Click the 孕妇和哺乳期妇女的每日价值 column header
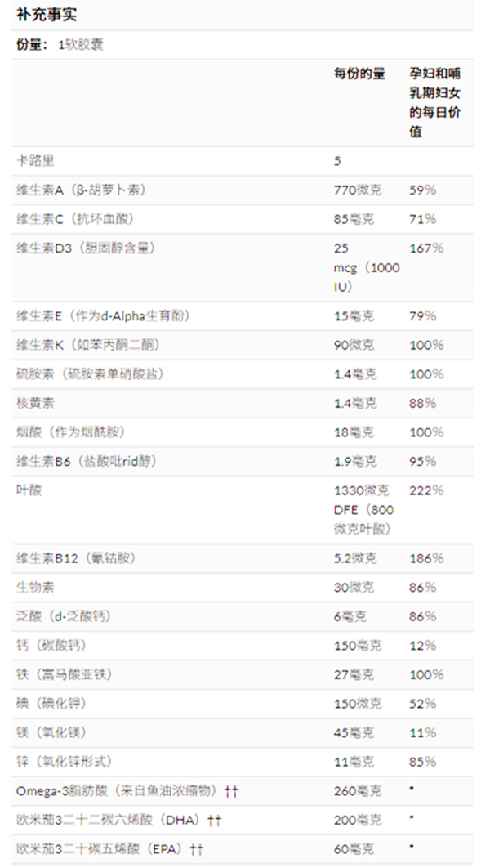The image size is (490, 868). (x=435, y=102)
